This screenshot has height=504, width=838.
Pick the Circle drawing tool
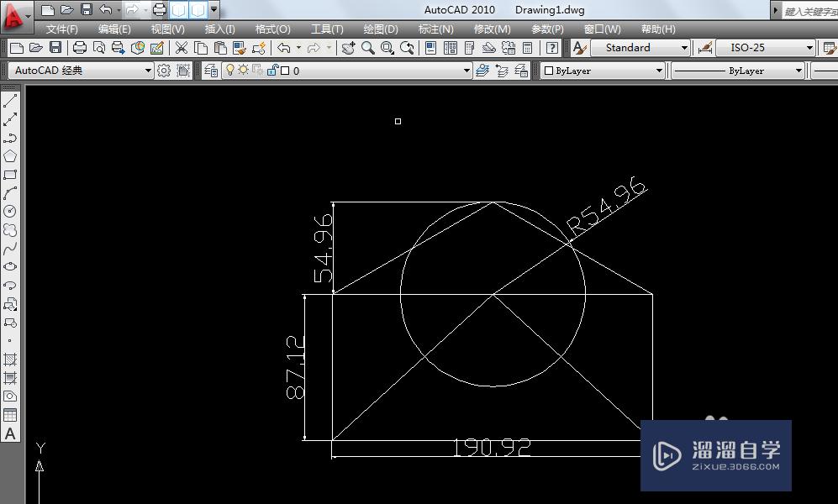coord(10,209)
